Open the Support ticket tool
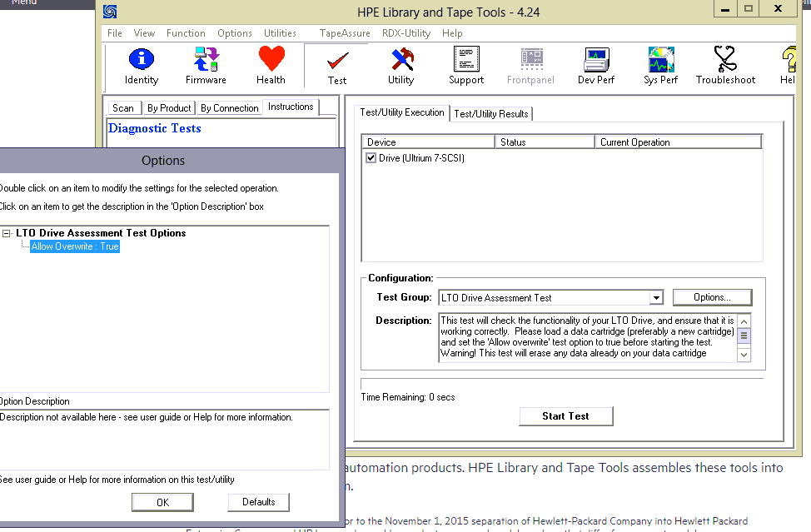The height and width of the screenshot is (532, 811). coord(466,66)
